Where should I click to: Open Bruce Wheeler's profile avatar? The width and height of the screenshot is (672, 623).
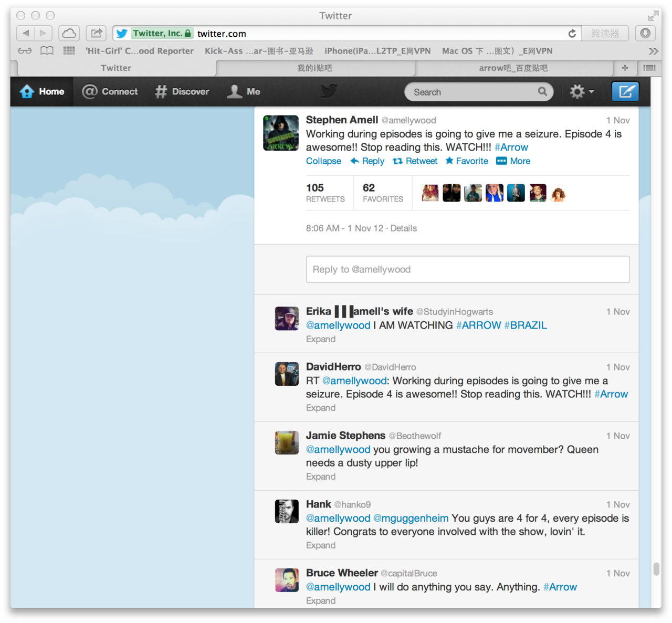pyautogui.click(x=287, y=580)
